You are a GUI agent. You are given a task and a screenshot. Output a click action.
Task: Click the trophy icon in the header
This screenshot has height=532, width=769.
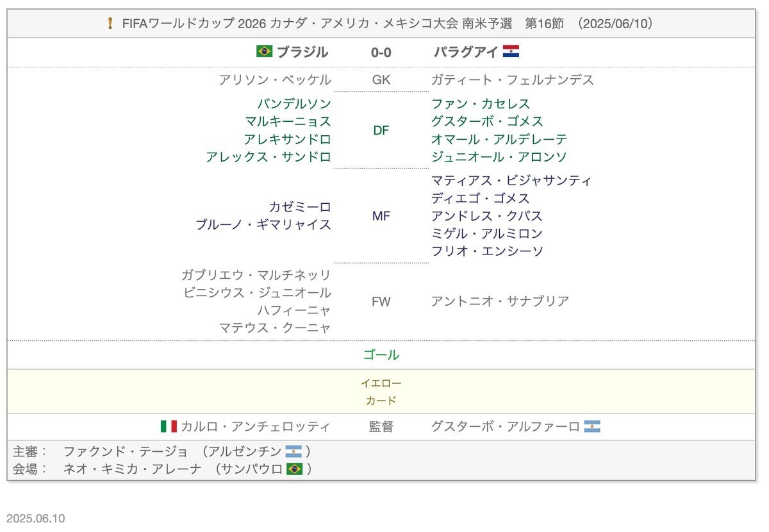click(x=111, y=24)
